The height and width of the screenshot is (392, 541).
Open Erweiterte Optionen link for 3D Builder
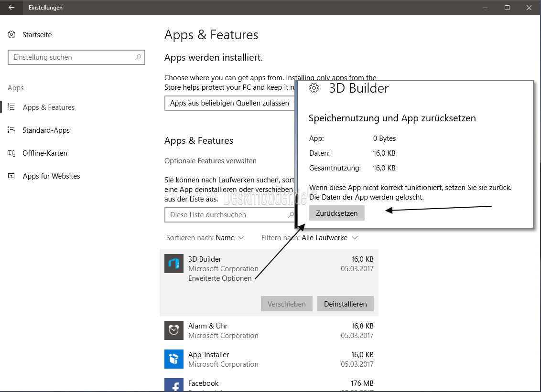coord(220,278)
